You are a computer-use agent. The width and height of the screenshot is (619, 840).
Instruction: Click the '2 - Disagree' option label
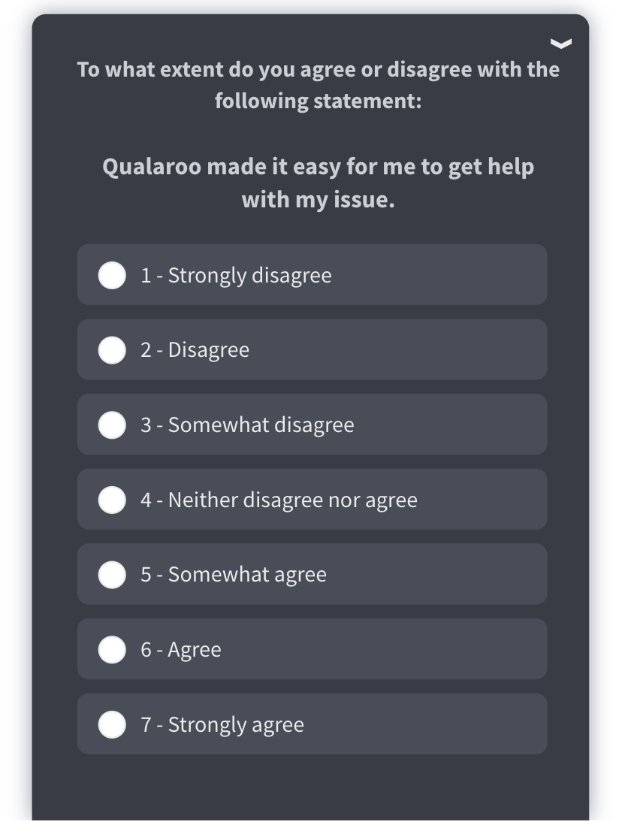point(195,350)
